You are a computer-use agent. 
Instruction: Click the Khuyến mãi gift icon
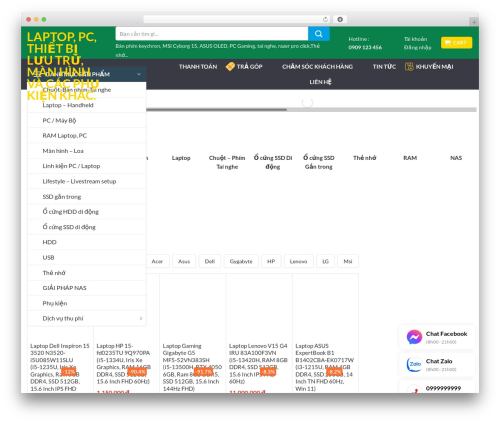coord(409,66)
